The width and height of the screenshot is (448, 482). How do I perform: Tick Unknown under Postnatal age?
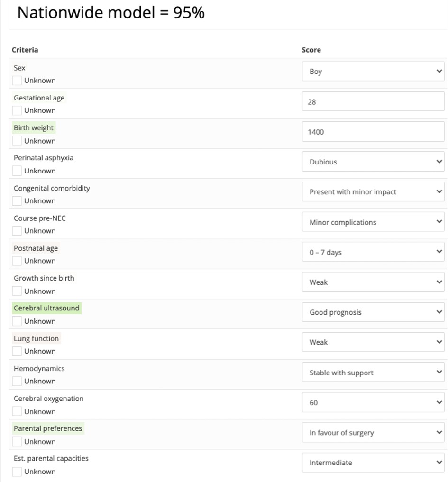[17, 261]
